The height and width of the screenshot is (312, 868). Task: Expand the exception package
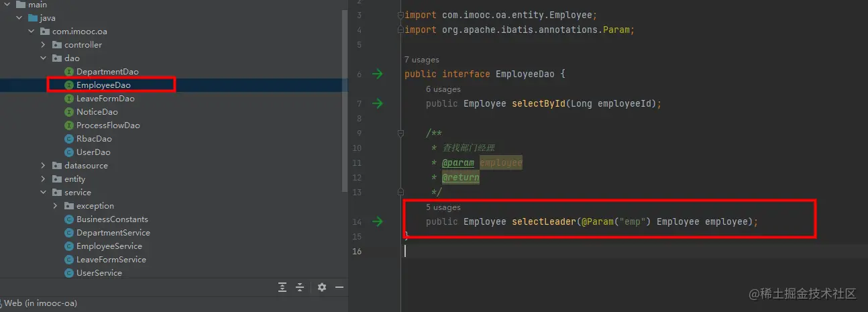[56, 206]
